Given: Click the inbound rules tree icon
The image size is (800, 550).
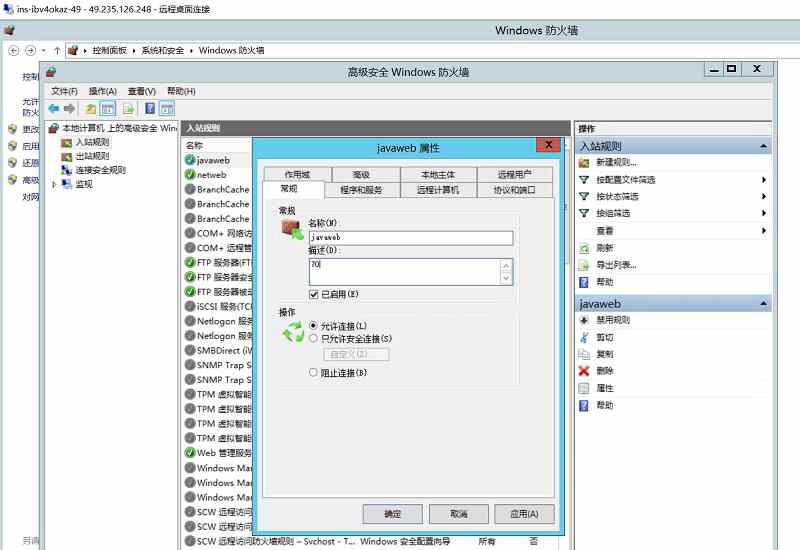Looking at the screenshot, I should point(66,142).
